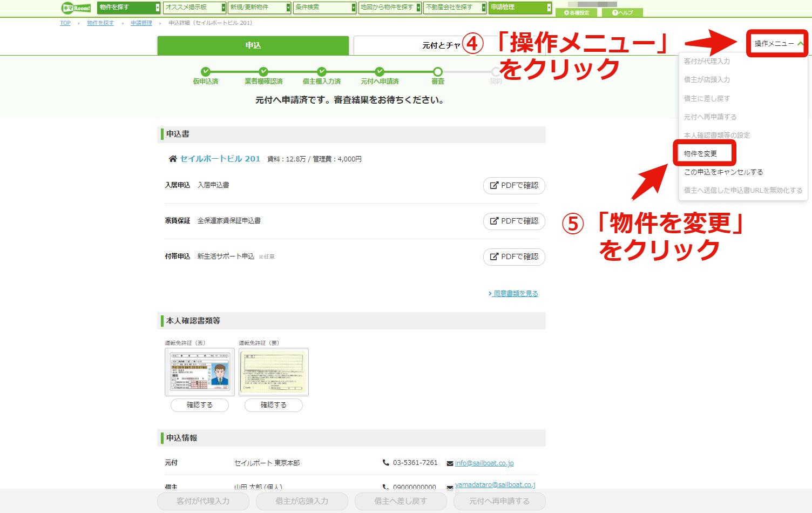Open the 運転免許証（表）thumbnail image
The height and width of the screenshot is (513, 812).
point(200,372)
